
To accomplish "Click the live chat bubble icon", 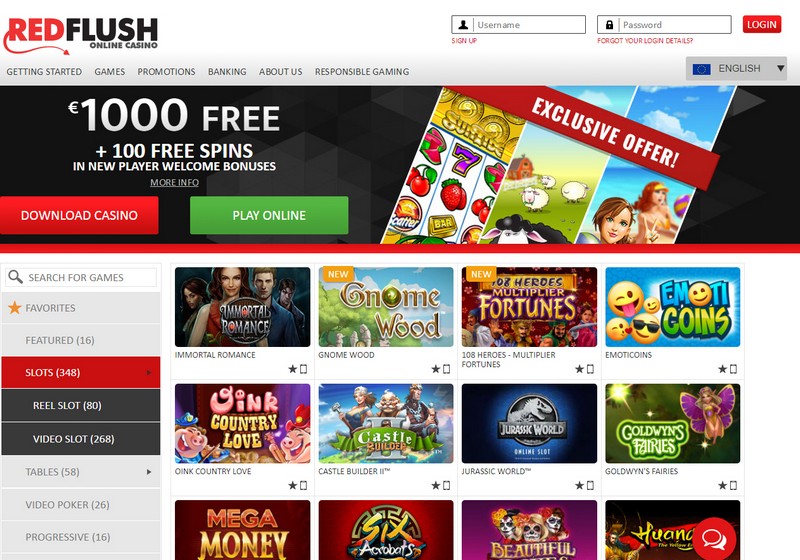I will pyautogui.click(x=714, y=539).
